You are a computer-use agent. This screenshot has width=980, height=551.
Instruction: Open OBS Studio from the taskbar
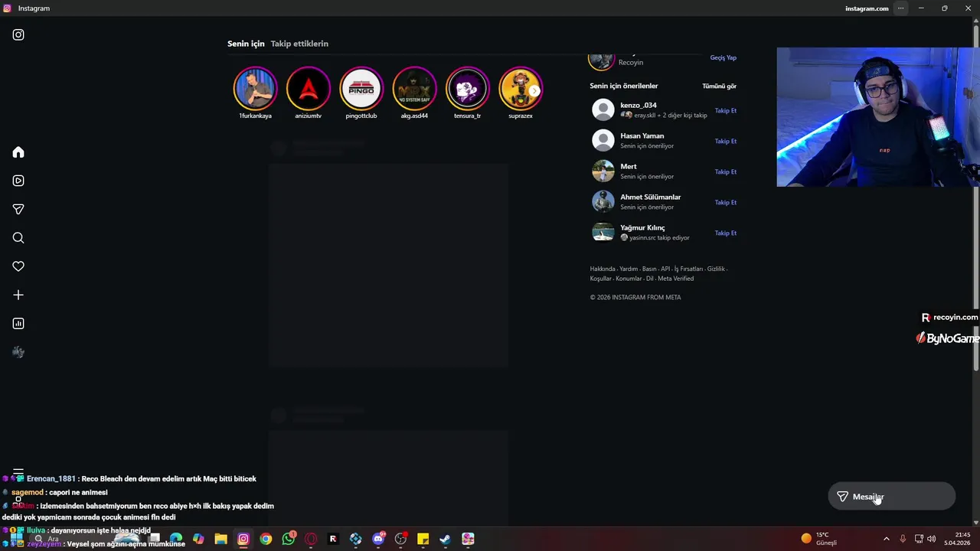coord(400,539)
